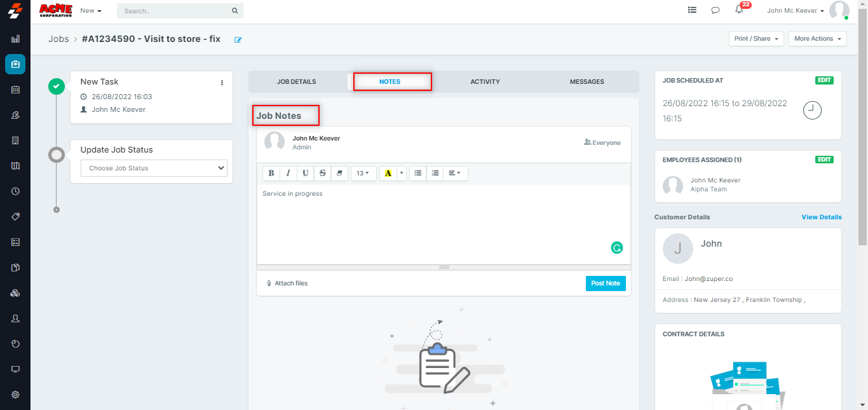This screenshot has height=410, width=868.
Task: Open the clock timesheet sidebar icon
Action: (15, 191)
